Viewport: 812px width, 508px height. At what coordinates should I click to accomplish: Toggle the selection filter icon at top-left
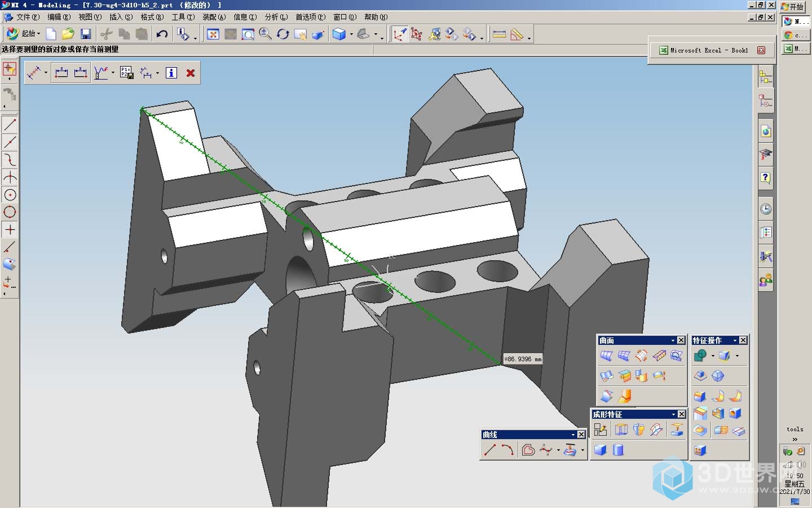coord(10,69)
